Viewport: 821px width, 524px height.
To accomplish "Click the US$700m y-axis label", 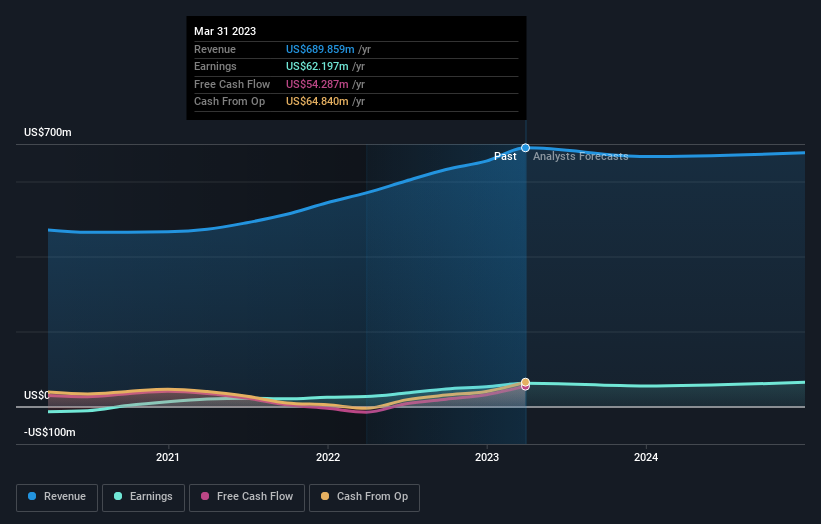I will (48, 132).
